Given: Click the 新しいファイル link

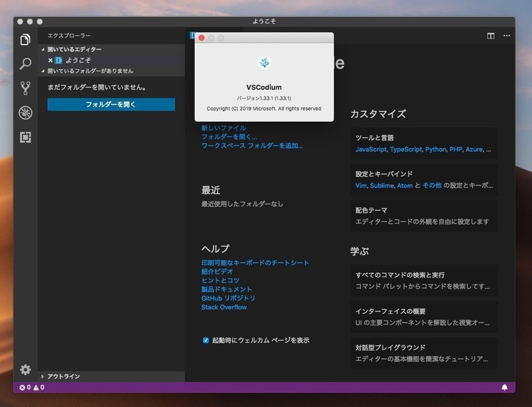Looking at the screenshot, I should (223, 128).
